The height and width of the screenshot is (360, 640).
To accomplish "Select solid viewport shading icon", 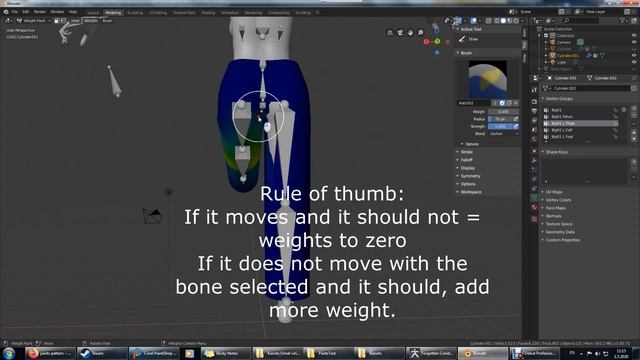I will pos(503,20).
